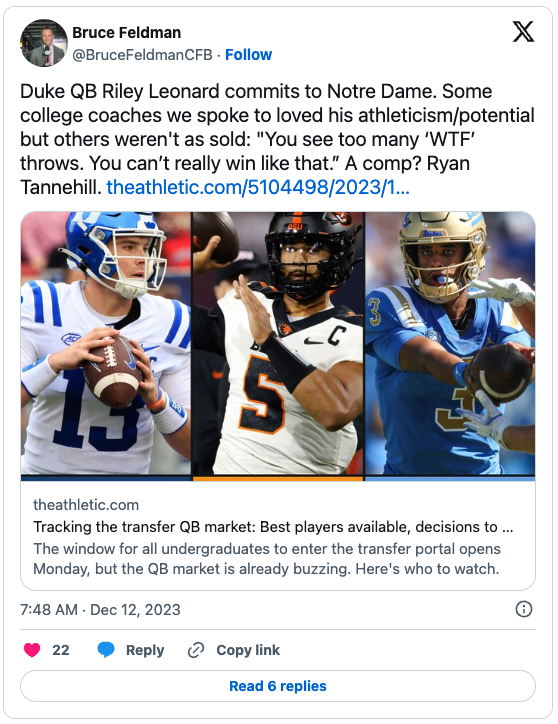The height and width of the screenshot is (724, 558).
Task: Click the Oregon State quarterback photo
Action: tap(278, 343)
